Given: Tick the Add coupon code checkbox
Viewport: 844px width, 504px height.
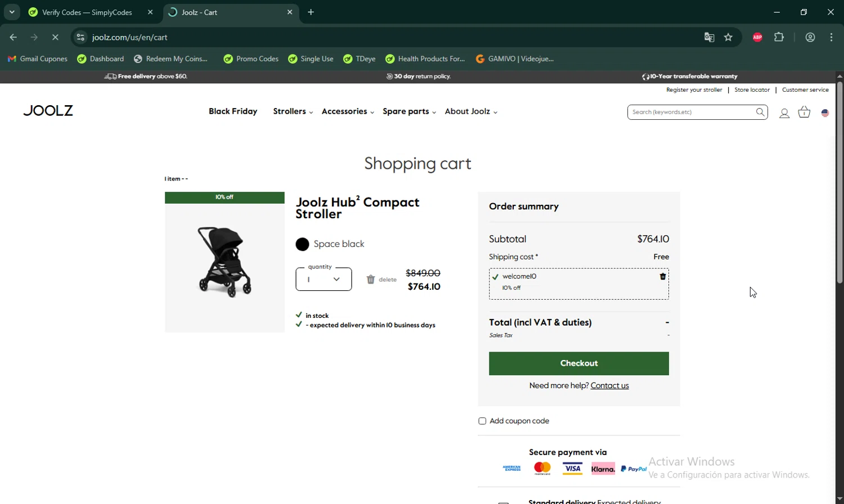Looking at the screenshot, I should tap(482, 421).
